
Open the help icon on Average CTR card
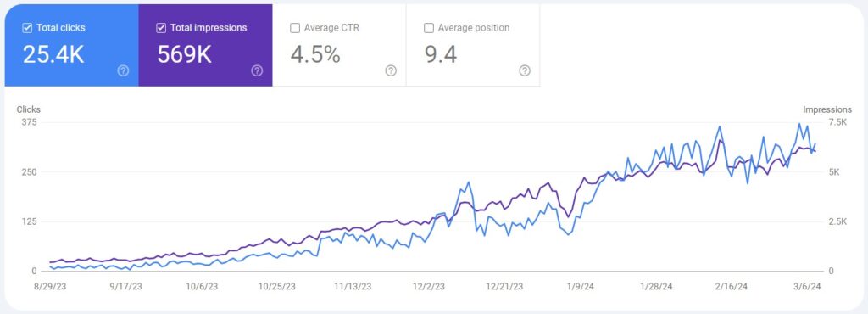tap(391, 70)
